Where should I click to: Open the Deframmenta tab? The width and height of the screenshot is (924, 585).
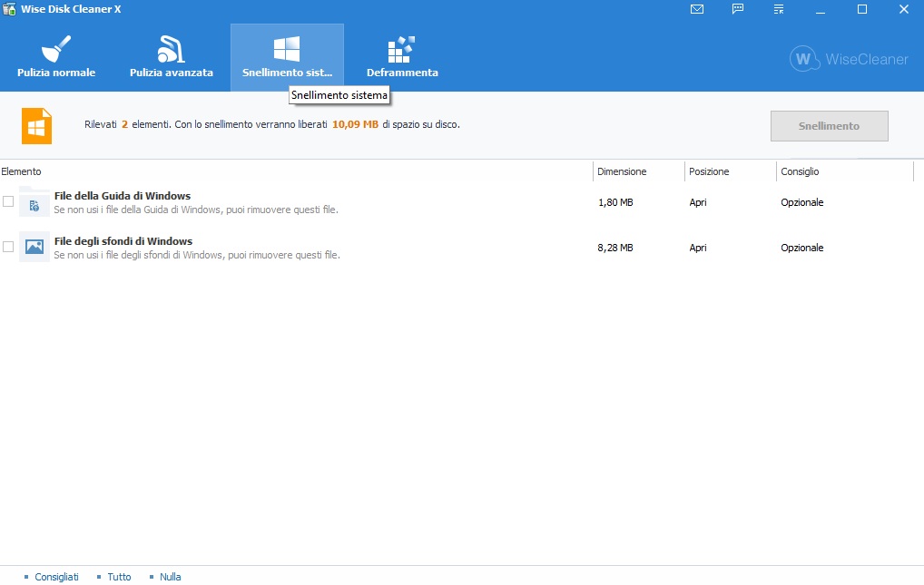click(402, 57)
